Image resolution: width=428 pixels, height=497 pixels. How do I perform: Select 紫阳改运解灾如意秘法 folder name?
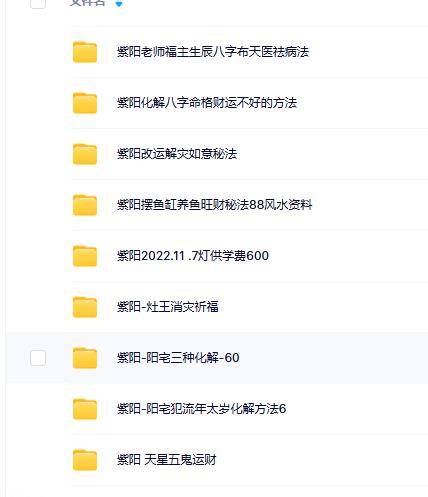(177, 154)
